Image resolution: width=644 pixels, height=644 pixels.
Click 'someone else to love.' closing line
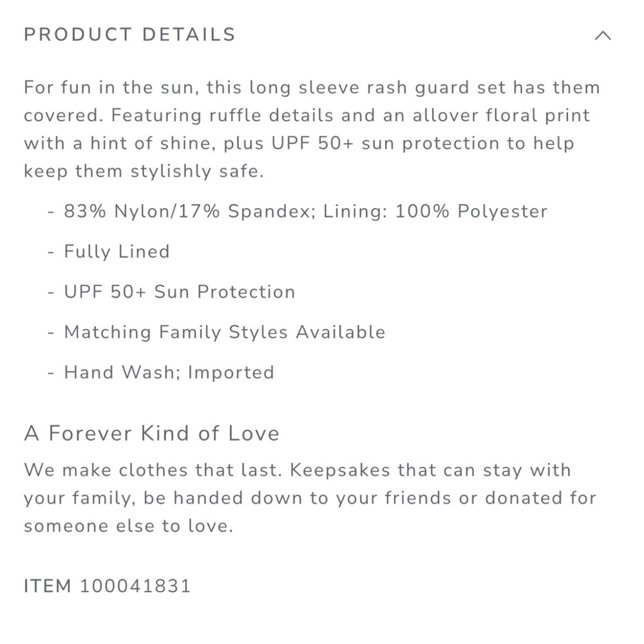click(x=129, y=526)
